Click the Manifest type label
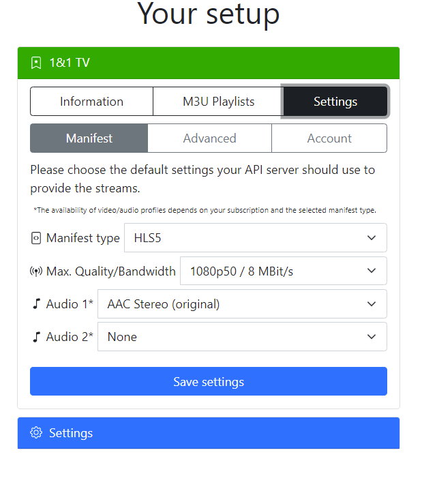The width and height of the screenshot is (422, 504). click(x=83, y=238)
